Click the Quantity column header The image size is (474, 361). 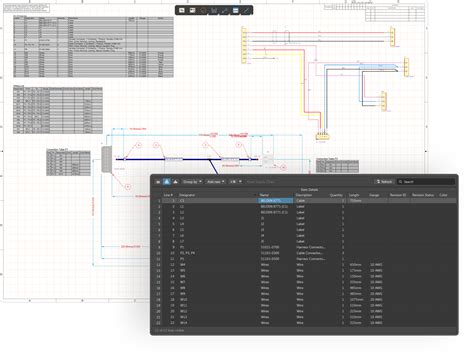pos(337,195)
